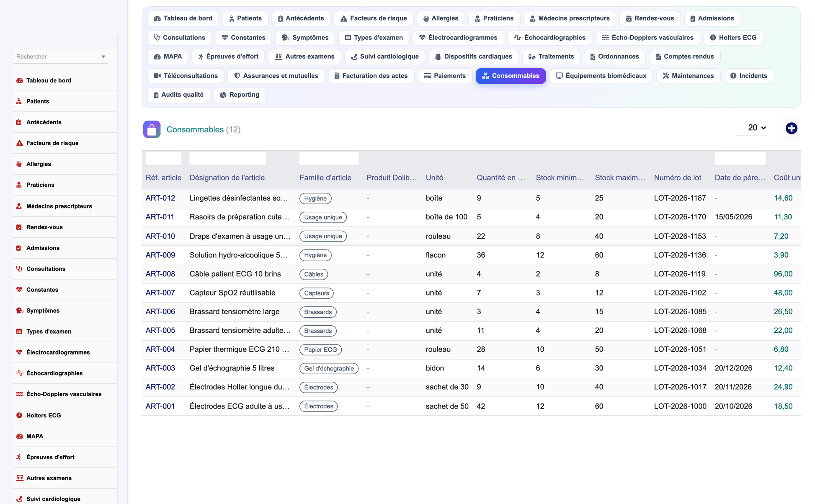This screenshot has width=815, height=504.
Task: Click the Tableau de bord gauge icon in sidebar
Action: [19, 80]
